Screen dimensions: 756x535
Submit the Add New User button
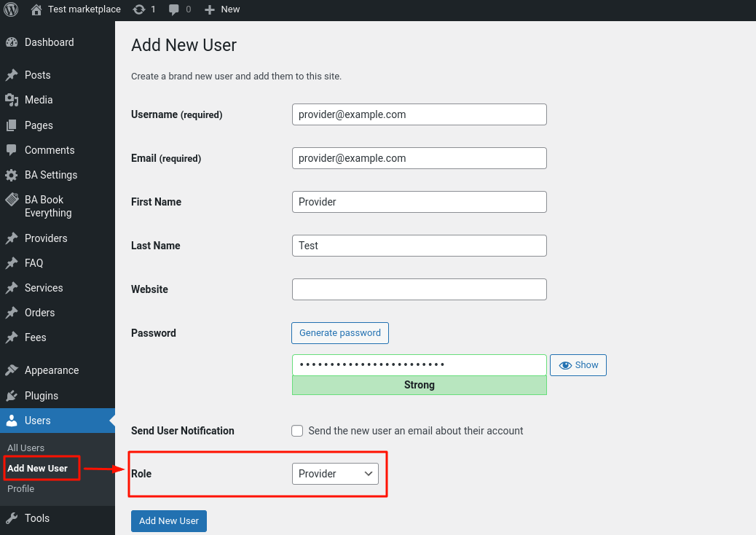[x=169, y=521]
